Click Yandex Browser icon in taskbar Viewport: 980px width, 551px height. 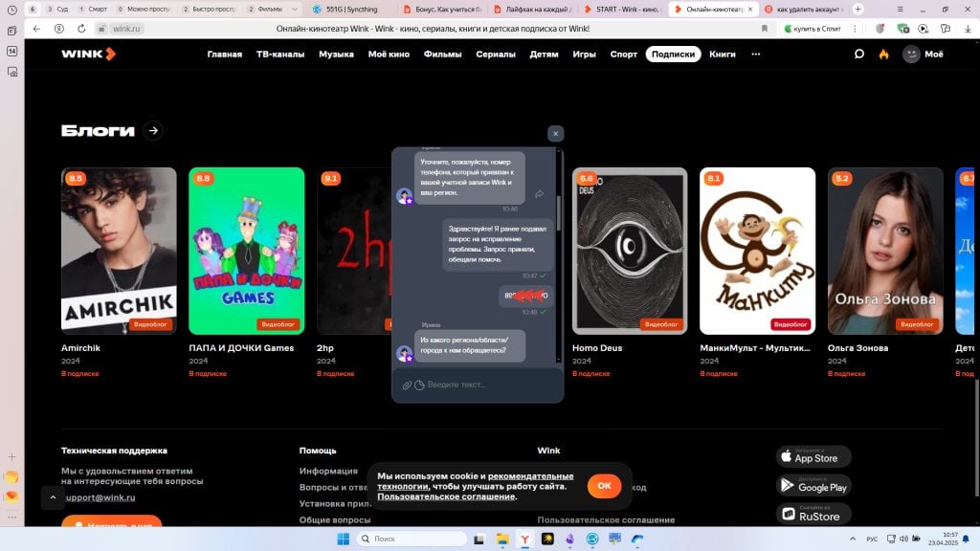(x=525, y=540)
